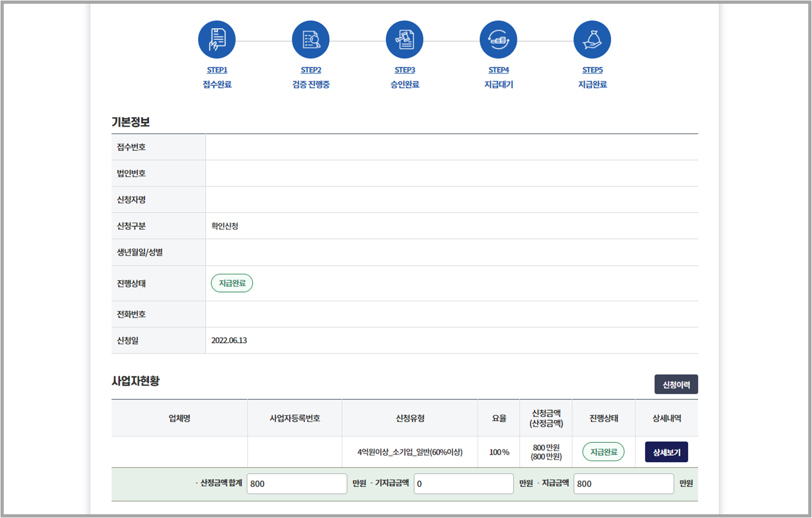This screenshot has width=812, height=518.
Task: Open the STEP1 link
Action: 217,70
